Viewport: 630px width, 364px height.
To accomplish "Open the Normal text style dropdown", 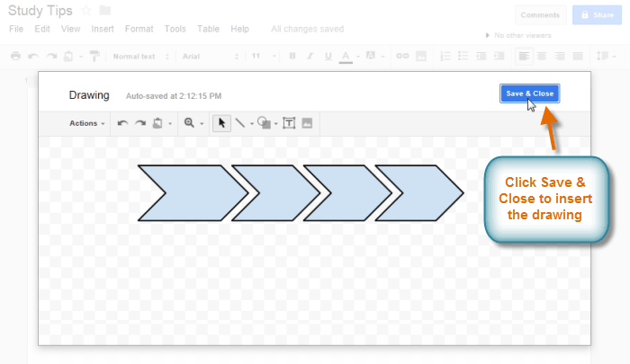I will [x=140, y=57].
